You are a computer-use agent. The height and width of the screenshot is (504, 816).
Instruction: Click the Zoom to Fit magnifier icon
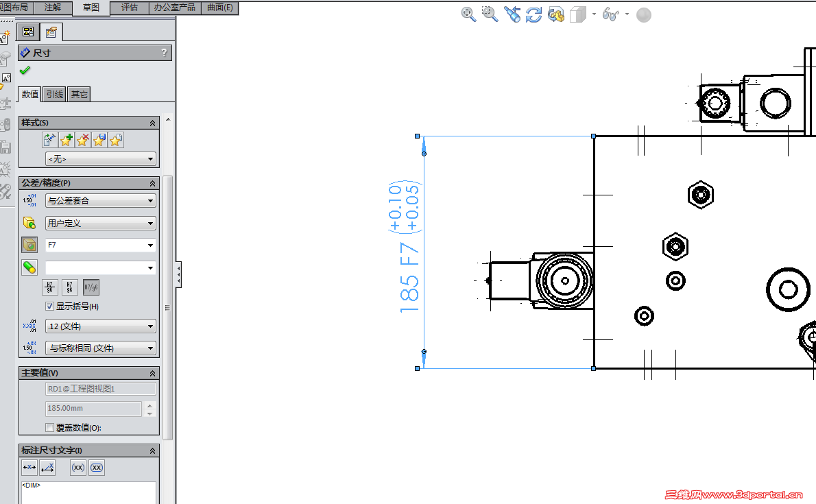pos(468,14)
